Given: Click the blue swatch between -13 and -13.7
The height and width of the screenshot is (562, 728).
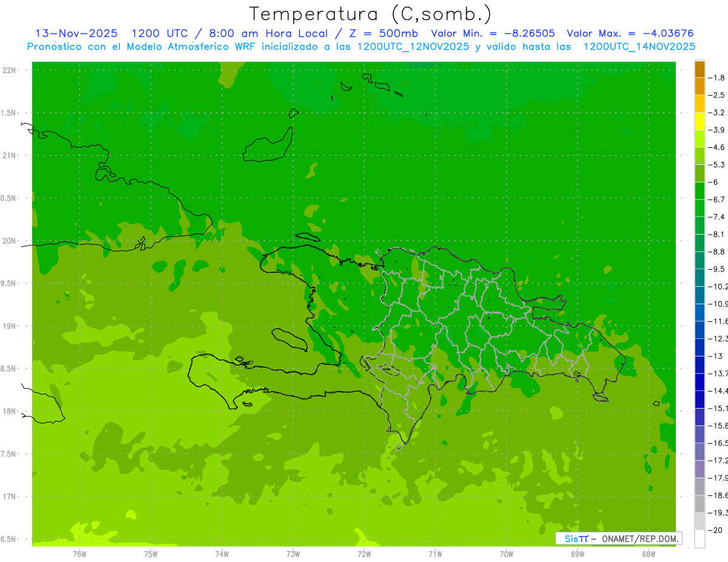Looking at the screenshot, I should 699,365.
